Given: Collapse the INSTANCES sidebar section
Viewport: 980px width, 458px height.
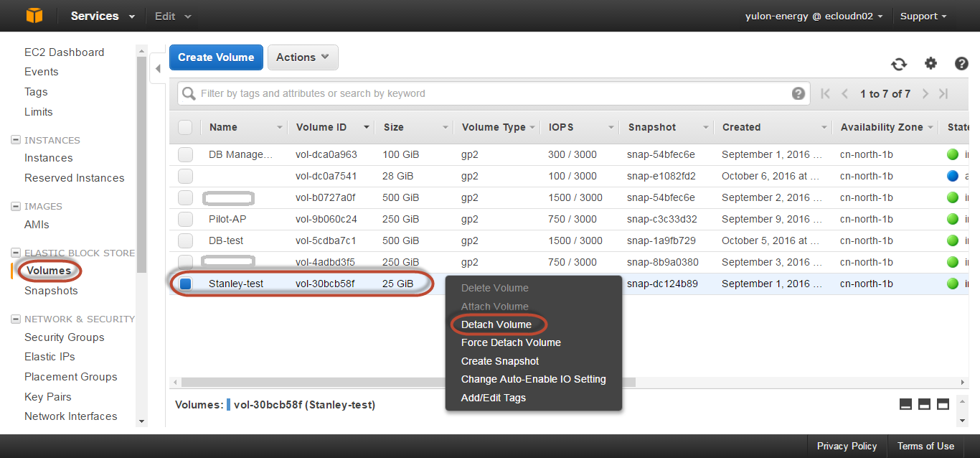Looking at the screenshot, I should [x=16, y=140].
